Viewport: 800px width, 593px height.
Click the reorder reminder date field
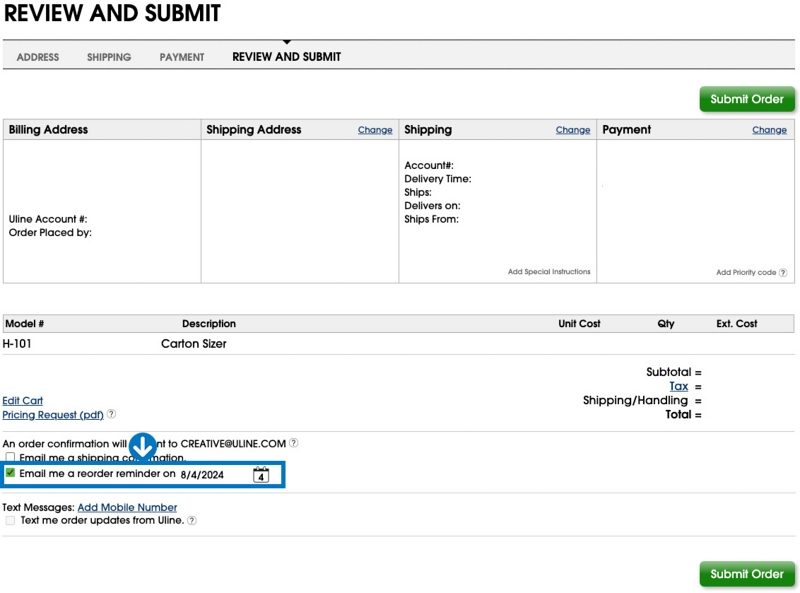[213, 475]
